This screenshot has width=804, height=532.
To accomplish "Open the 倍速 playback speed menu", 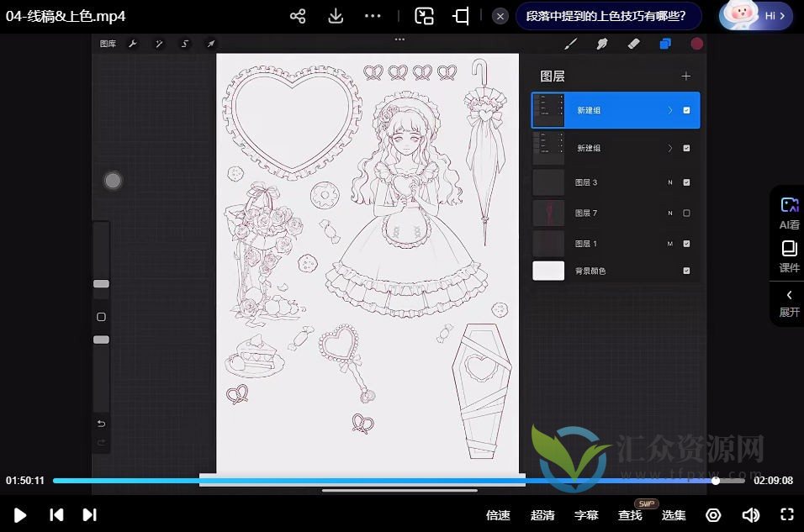I will pyautogui.click(x=498, y=515).
